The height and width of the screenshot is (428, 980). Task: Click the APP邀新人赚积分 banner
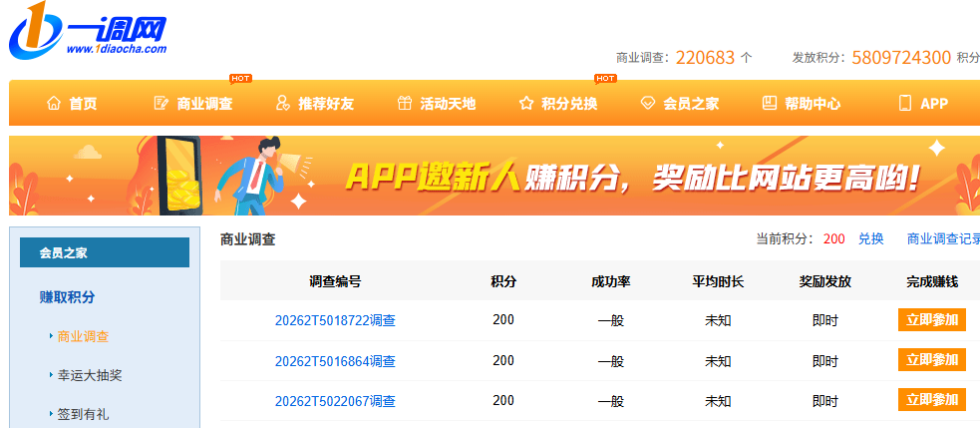(x=494, y=176)
